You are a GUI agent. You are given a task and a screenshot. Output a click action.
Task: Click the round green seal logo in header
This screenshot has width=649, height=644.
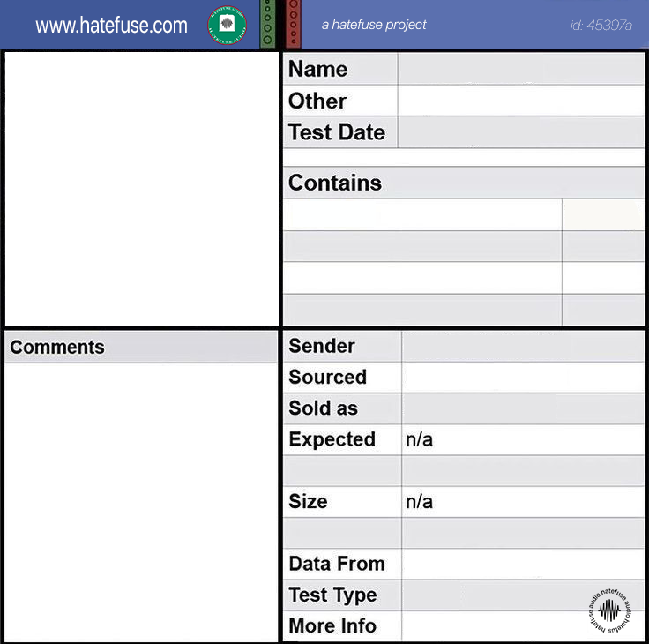227,24
